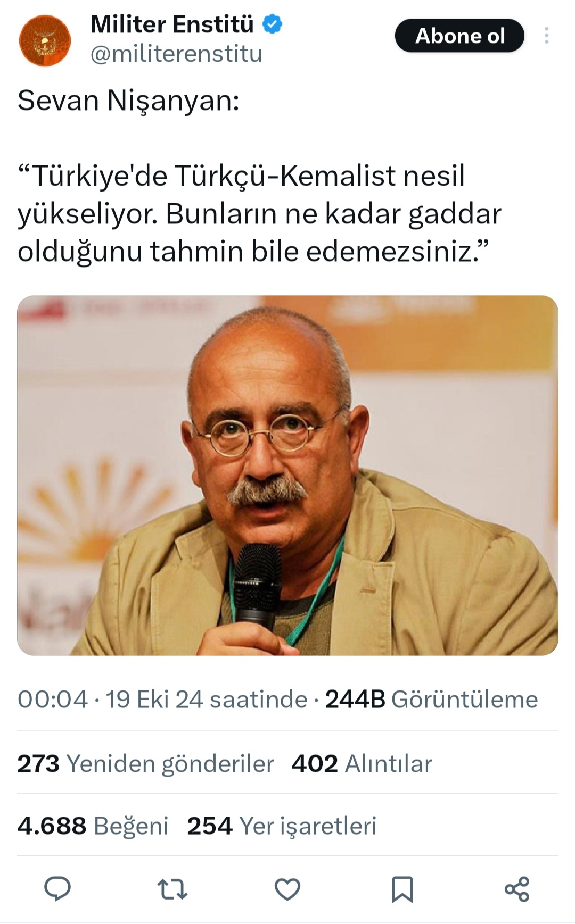Click the 254 Yer işaretleri count
This screenshot has height=924, width=575.
[282, 826]
